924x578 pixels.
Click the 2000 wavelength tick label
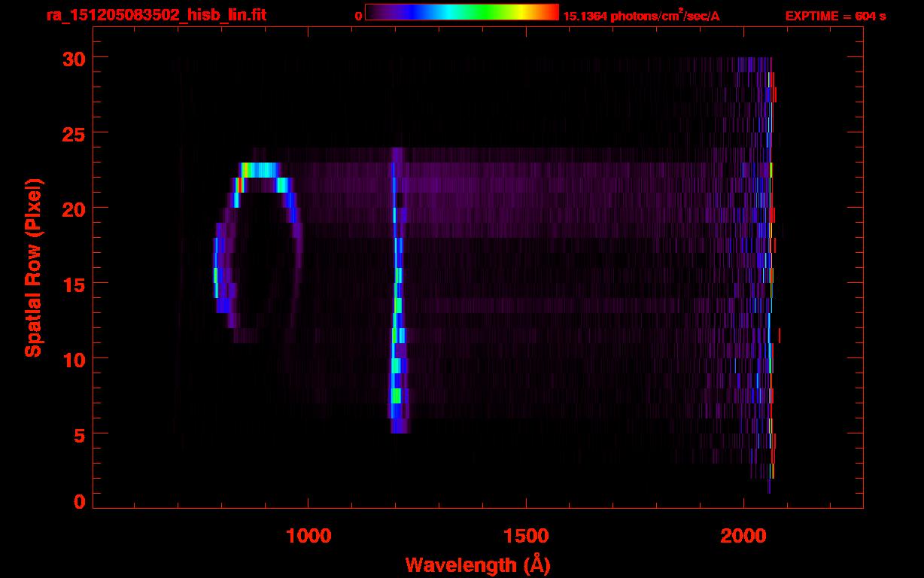743,536
